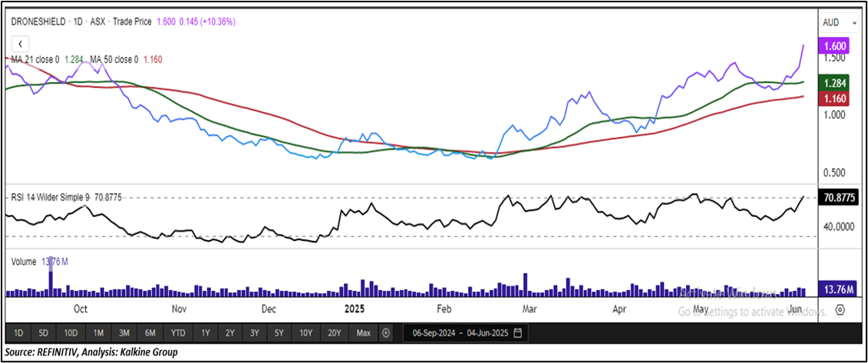This screenshot has width=868, height=363.
Task: Select the 6M time range
Action: [150, 333]
